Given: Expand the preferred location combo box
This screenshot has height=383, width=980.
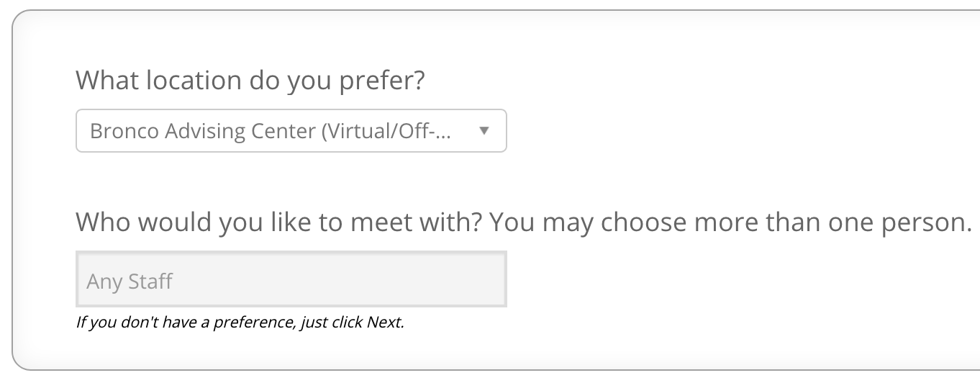Looking at the screenshot, I should point(291,131).
